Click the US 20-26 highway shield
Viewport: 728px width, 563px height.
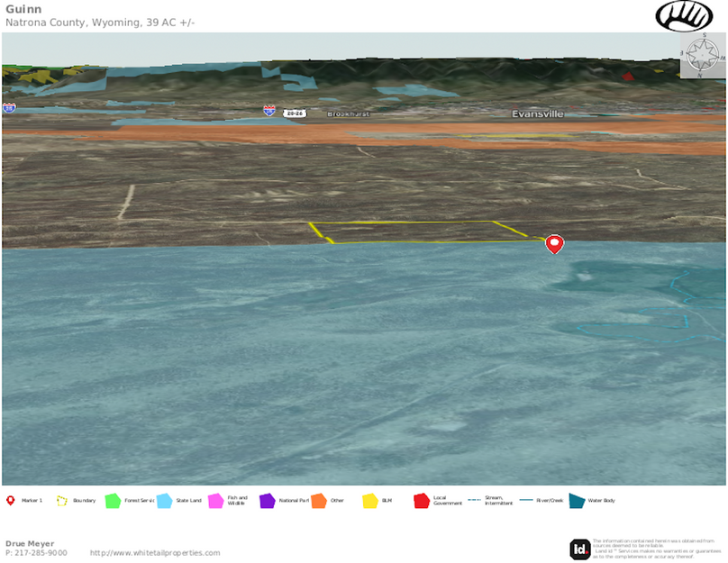pyautogui.click(x=294, y=113)
